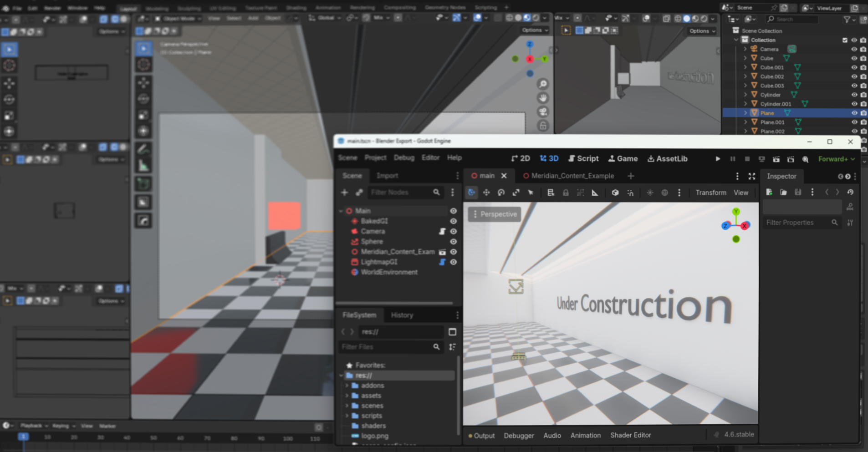Image resolution: width=868 pixels, height=452 pixels.
Task: Click the green Y axis on the Godot view gizmo
Action: pos(736,212)
